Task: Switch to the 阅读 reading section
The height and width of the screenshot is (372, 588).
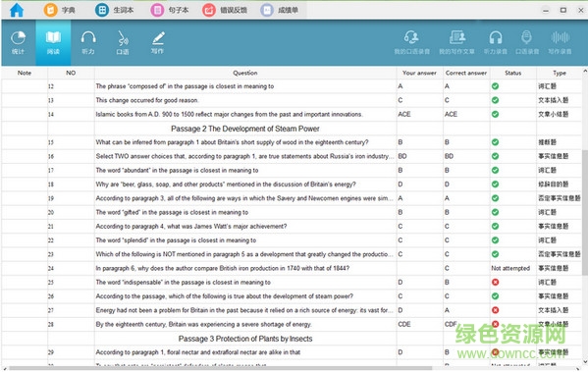Action: (x=53, y=43)
